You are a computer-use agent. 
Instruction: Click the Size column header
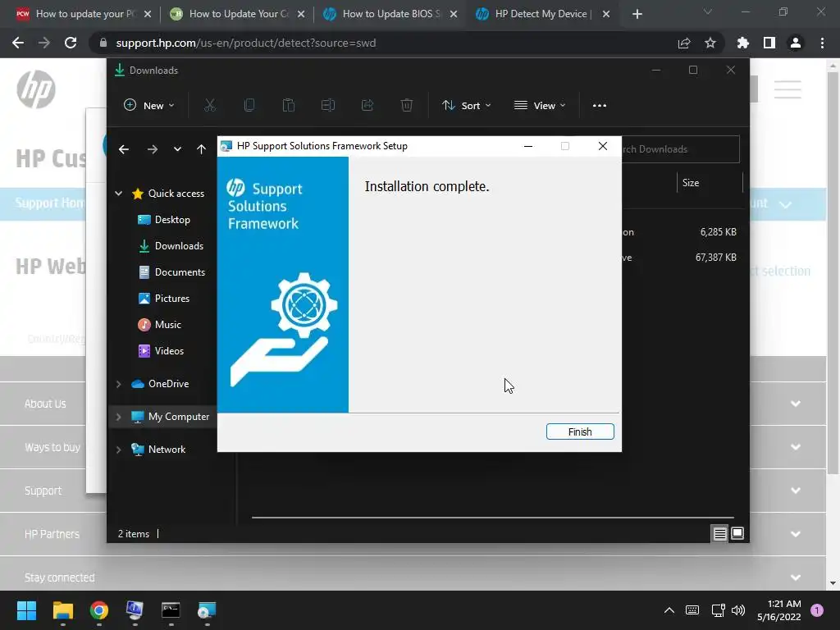click(x=691, y=183)
